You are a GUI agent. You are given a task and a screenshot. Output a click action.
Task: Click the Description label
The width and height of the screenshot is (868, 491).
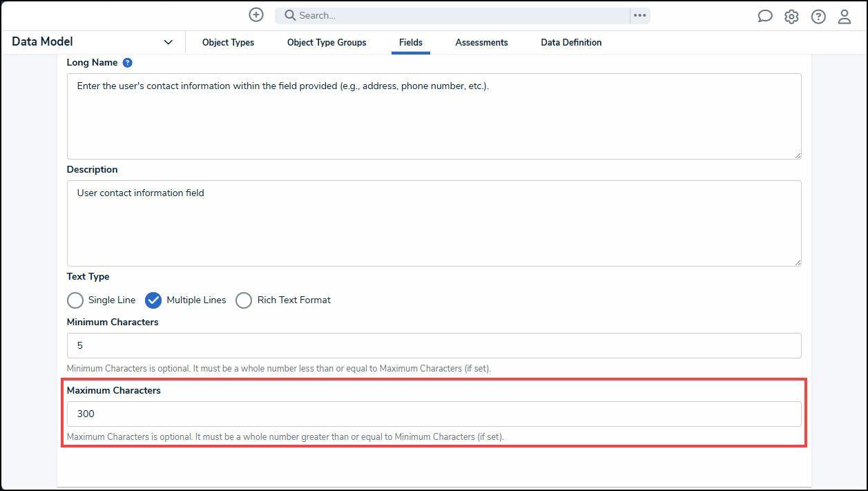click(x=92, y=169)
